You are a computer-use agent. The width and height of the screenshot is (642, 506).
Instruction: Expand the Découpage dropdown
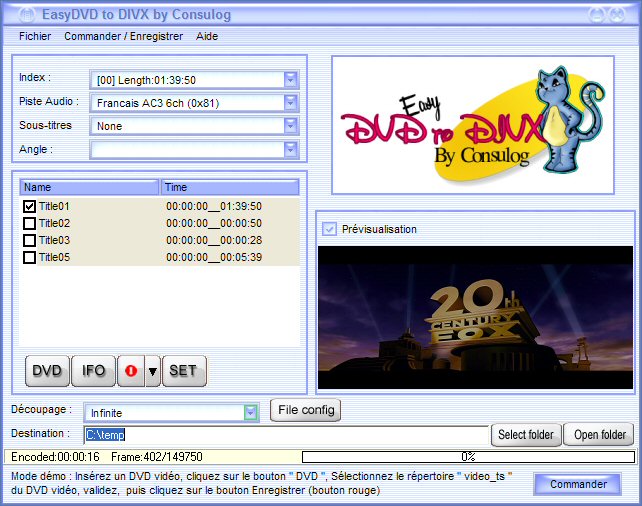(x=251, y=412)
